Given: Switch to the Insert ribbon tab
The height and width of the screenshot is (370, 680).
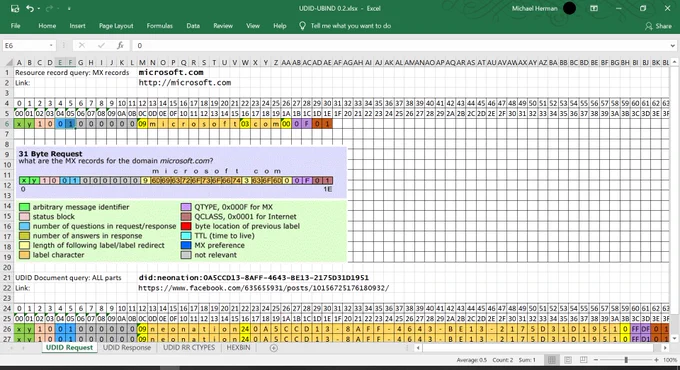Looking at the screenshot, I should point(77,26).
